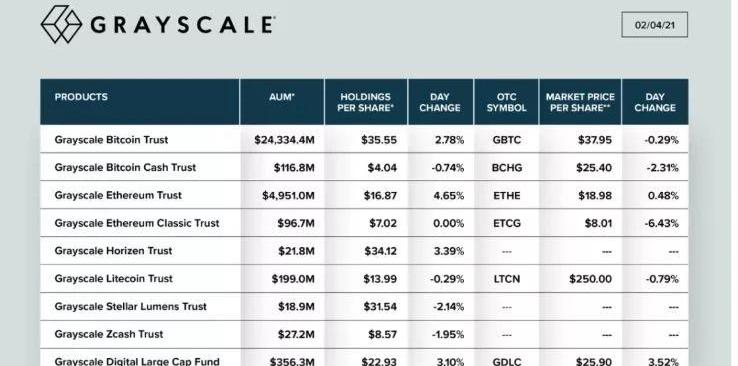738x366 pixels.
Task: Click the GBTC ticker symbol
Action: tap(506, 140)
